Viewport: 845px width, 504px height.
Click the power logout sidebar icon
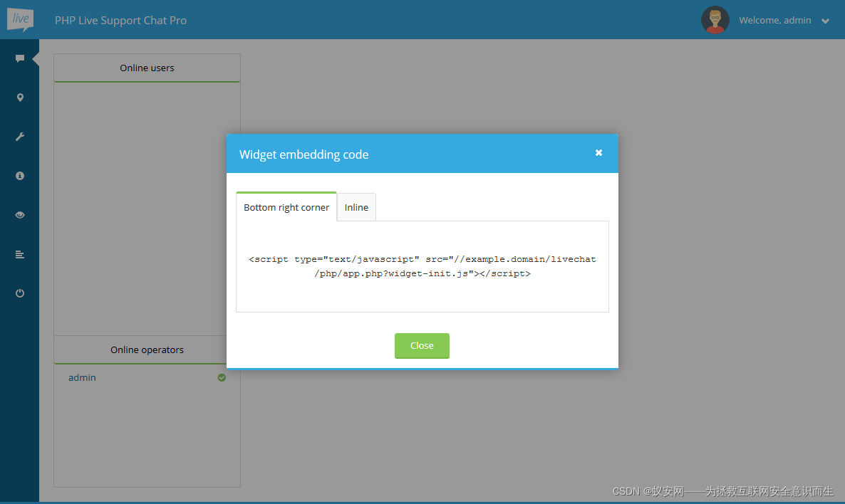20,293
